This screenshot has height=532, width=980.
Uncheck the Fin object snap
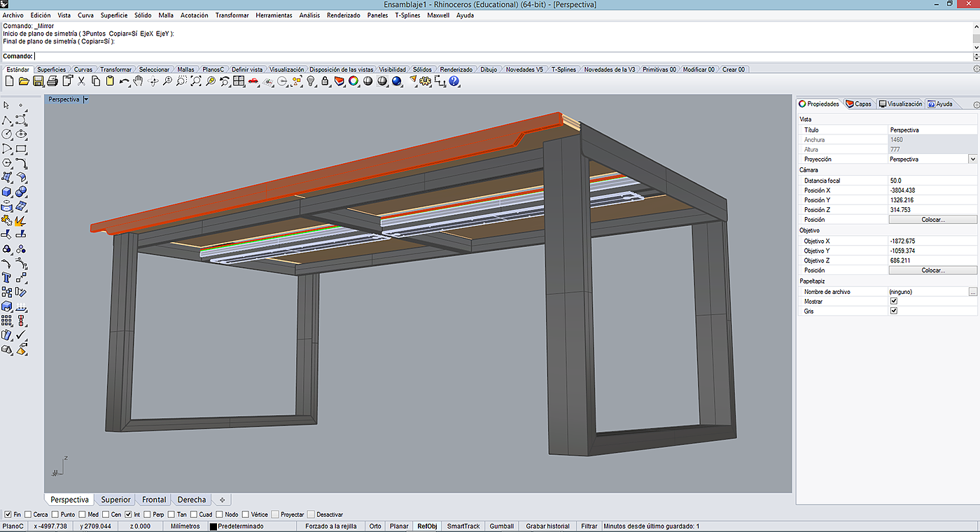[8, 514]
